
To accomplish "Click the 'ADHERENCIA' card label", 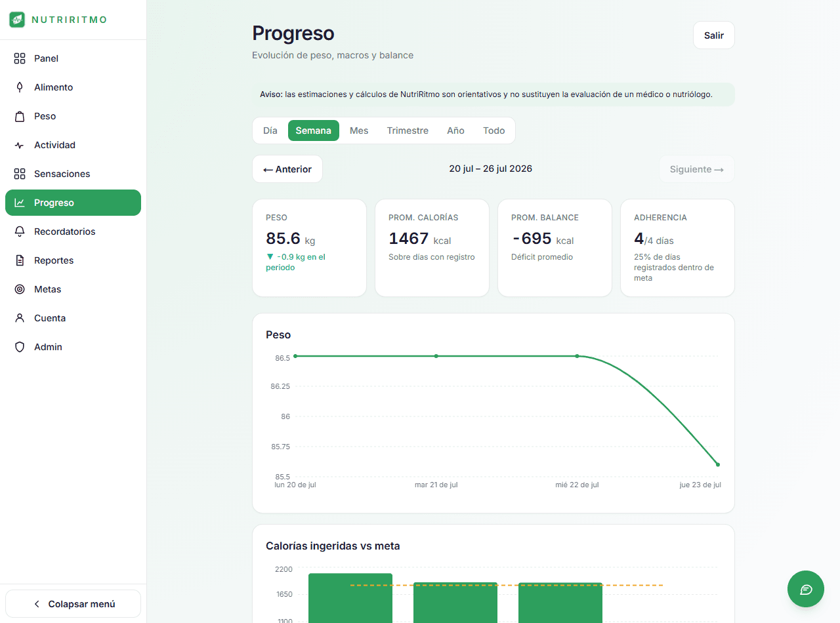I will click(x=661, y=217).
